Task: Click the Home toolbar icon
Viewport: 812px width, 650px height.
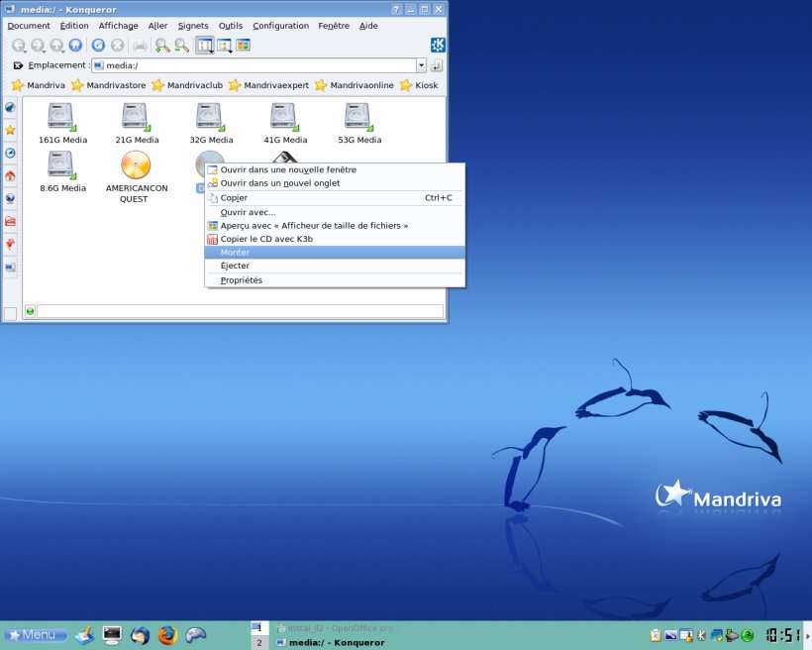Action: point(75,46)
